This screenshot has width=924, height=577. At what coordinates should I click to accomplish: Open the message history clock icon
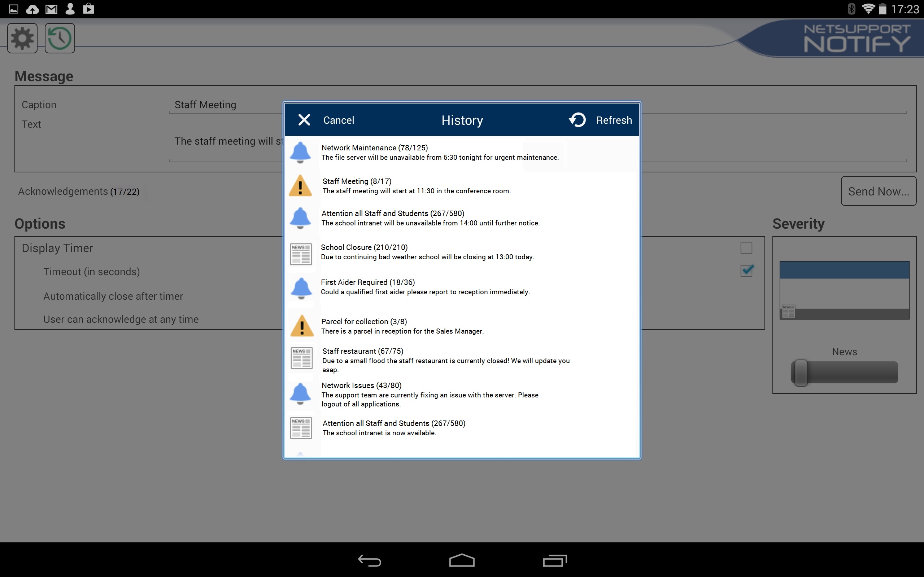point(59,38)
